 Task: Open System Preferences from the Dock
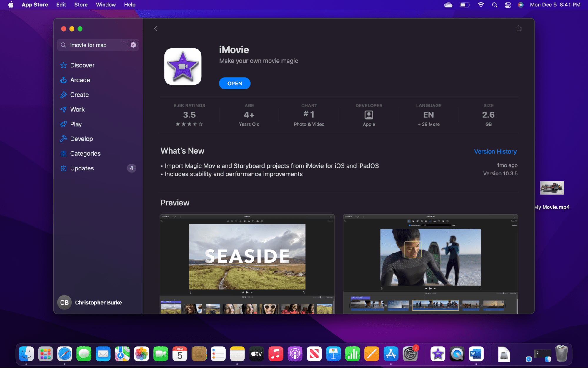[410, 354]
